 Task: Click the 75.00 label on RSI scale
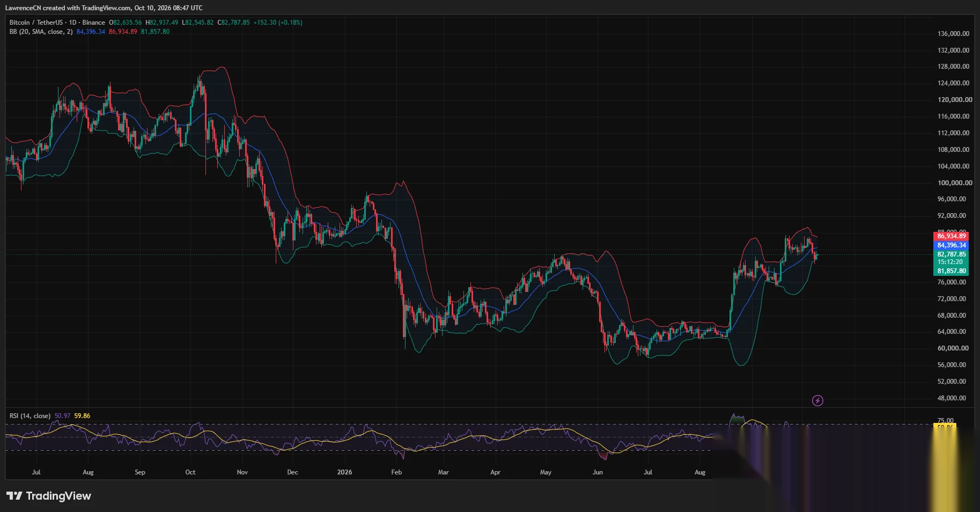[946, 420]
